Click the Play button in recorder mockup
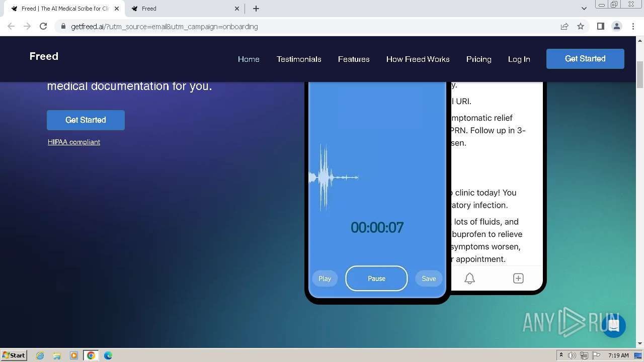This screenshot has height=362, width=644. [325, 279]
